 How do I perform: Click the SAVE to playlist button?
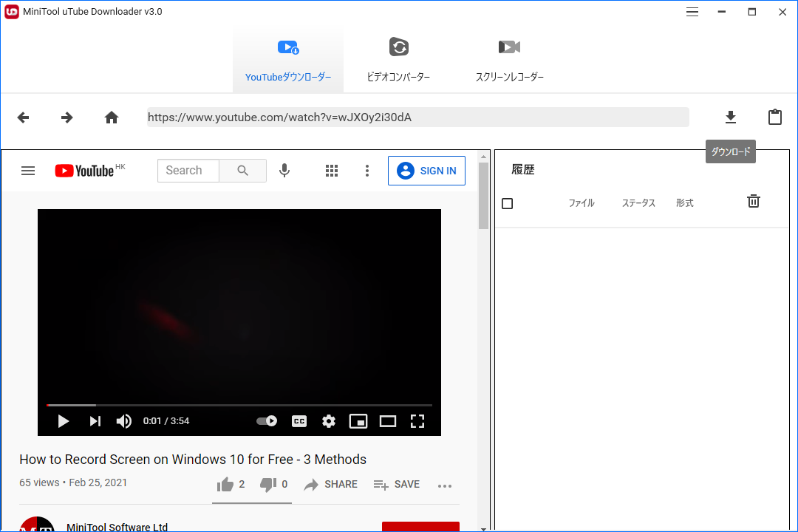tap(397, 484)
